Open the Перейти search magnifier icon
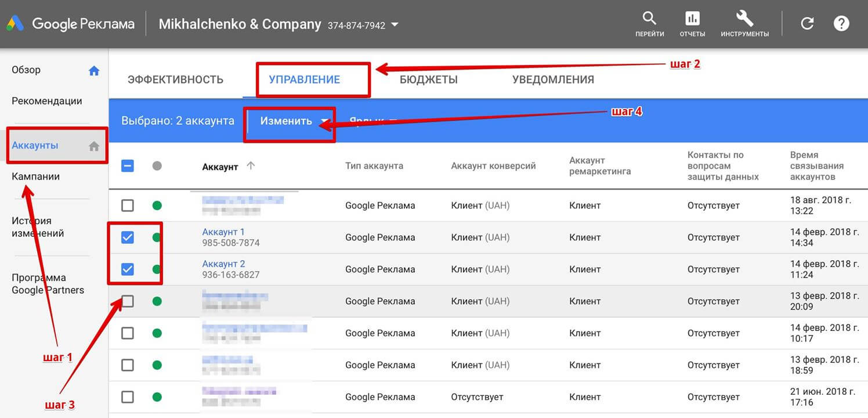 650,18
